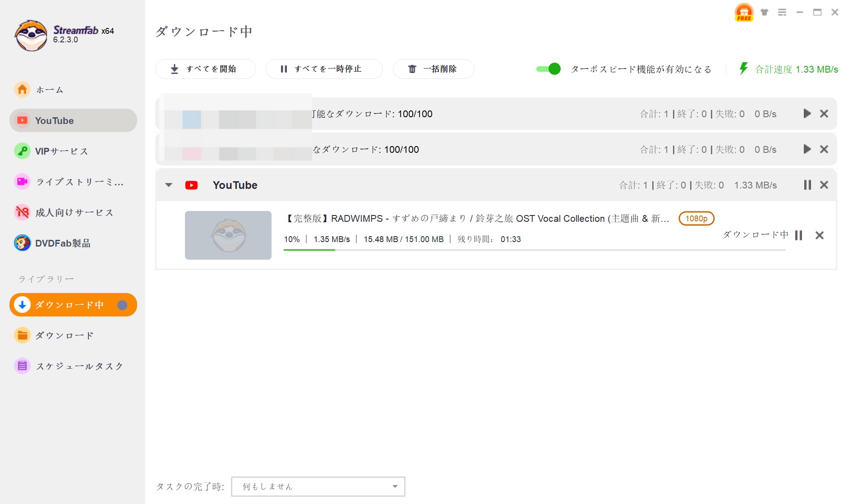Click the ライブラリー section label
The image size is (848, 504).
pyautogui.click(x=46, y=279)
